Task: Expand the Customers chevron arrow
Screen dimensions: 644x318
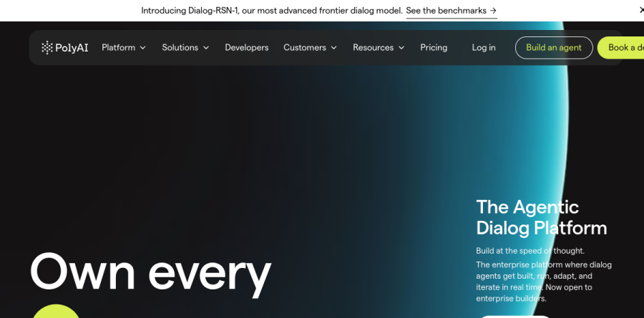Action: [334, 48]
